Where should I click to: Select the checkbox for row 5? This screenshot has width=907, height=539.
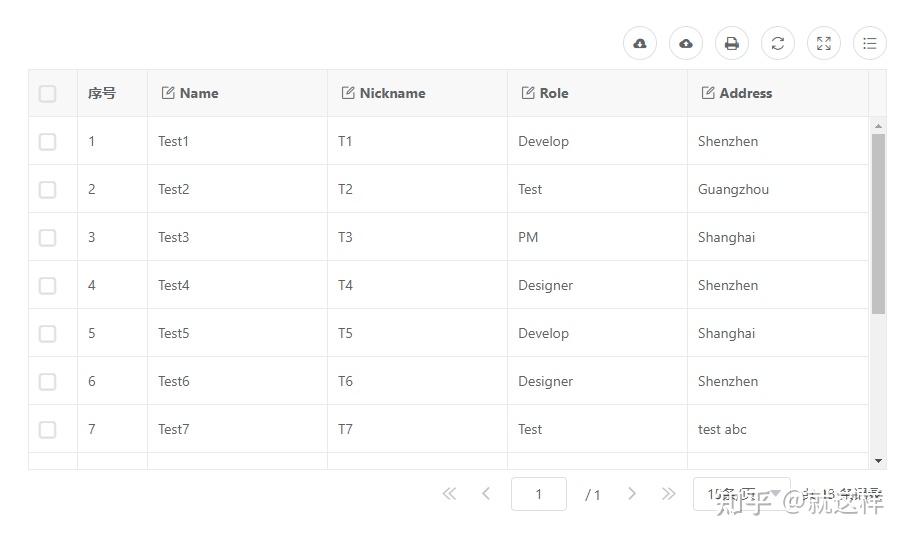coord(48,334)
